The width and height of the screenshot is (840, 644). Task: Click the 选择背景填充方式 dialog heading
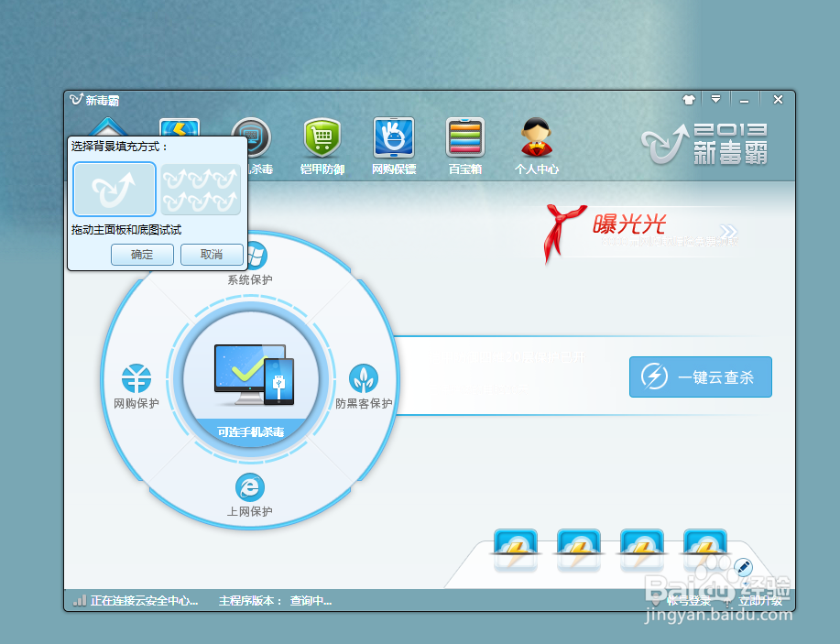point(119,147)
